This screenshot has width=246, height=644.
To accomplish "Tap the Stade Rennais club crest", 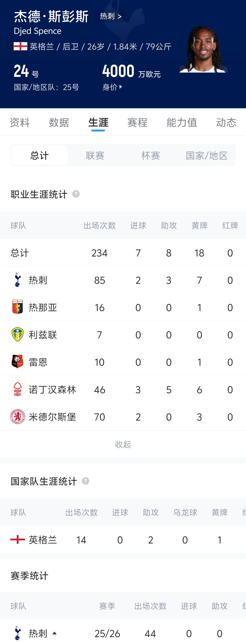I will click(18, 362).
